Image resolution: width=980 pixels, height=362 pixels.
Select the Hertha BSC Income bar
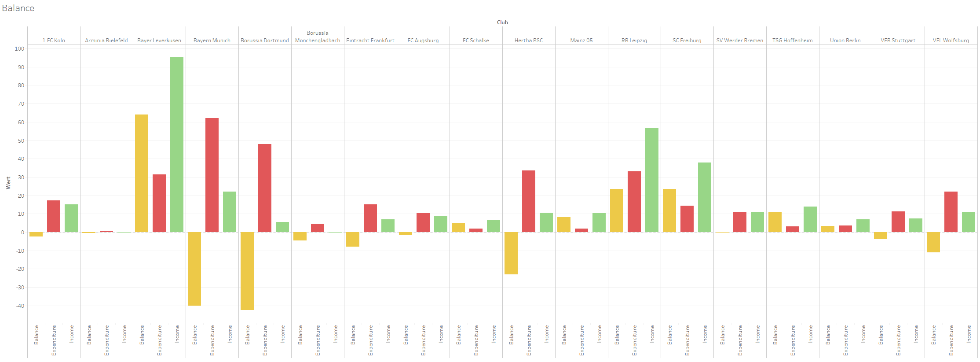click(546, 222)
